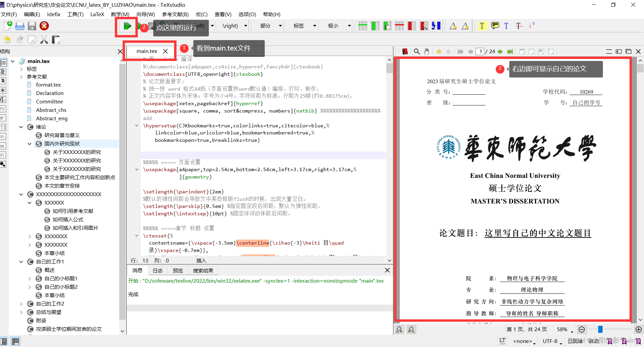Select the 消息 messages tab
Image resolution: width=644 pixels, height=347 pixels.
point(137,270)
